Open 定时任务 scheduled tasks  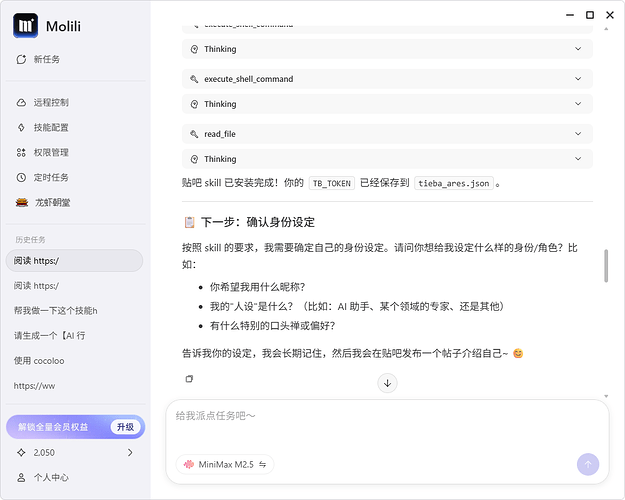(x=43, y=177)
